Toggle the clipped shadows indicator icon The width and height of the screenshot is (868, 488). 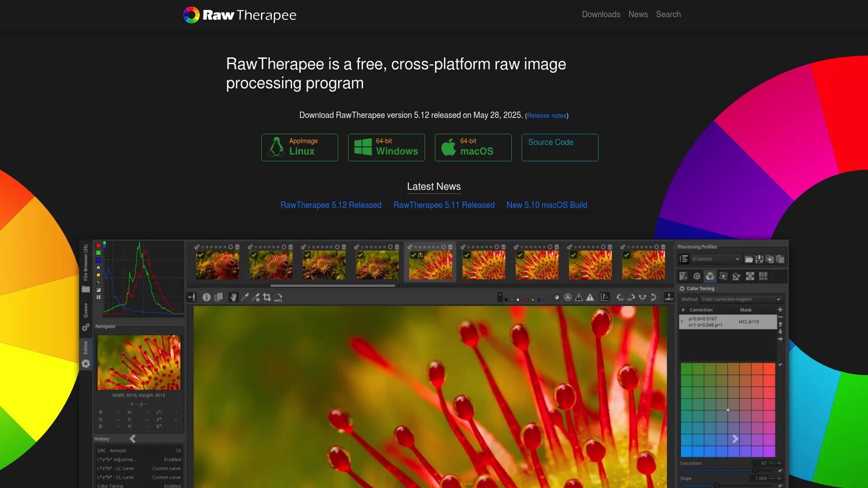point(579,297)
